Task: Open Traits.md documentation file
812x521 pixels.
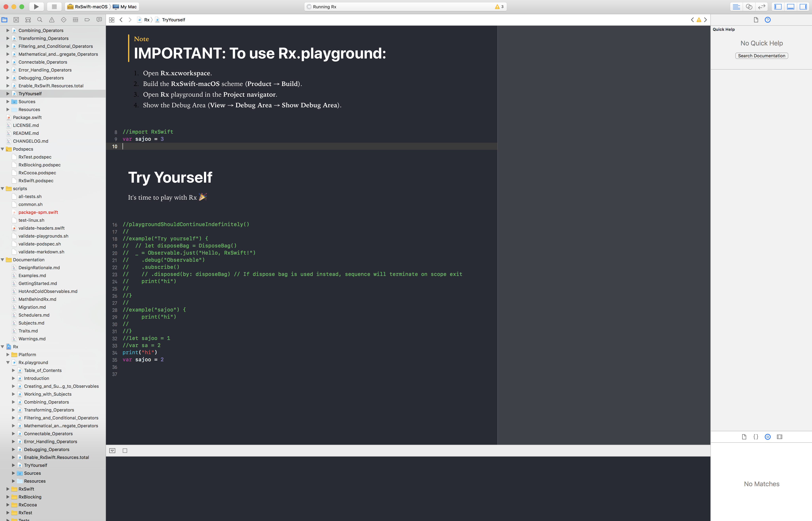Action: [x=28, y=331]
